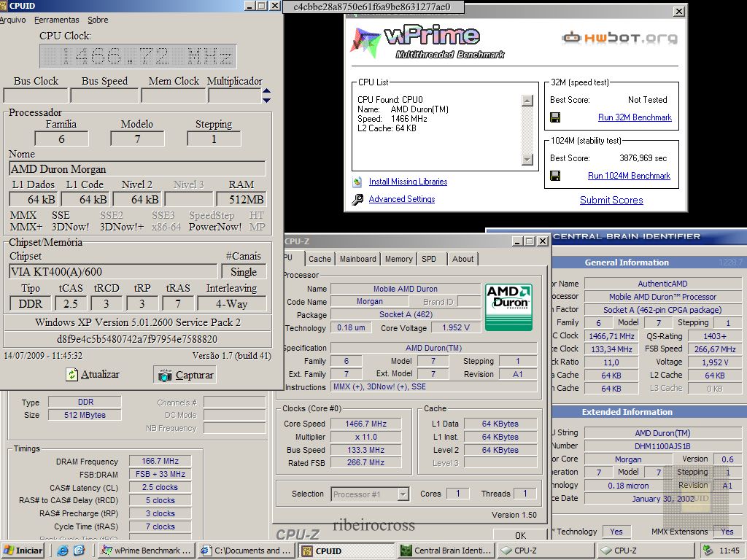Click the CPUID window title bar icon

pyautogui.click(x=4, y=6)
